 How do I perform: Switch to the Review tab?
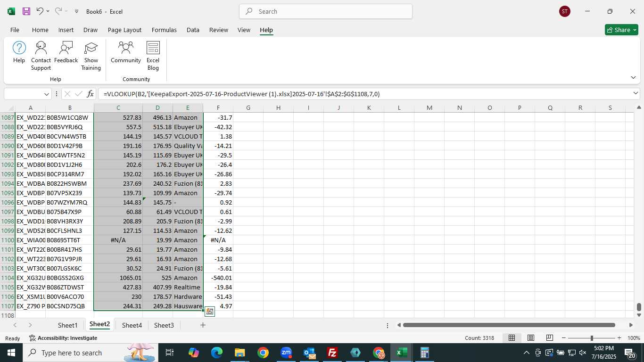click(219, 30)
